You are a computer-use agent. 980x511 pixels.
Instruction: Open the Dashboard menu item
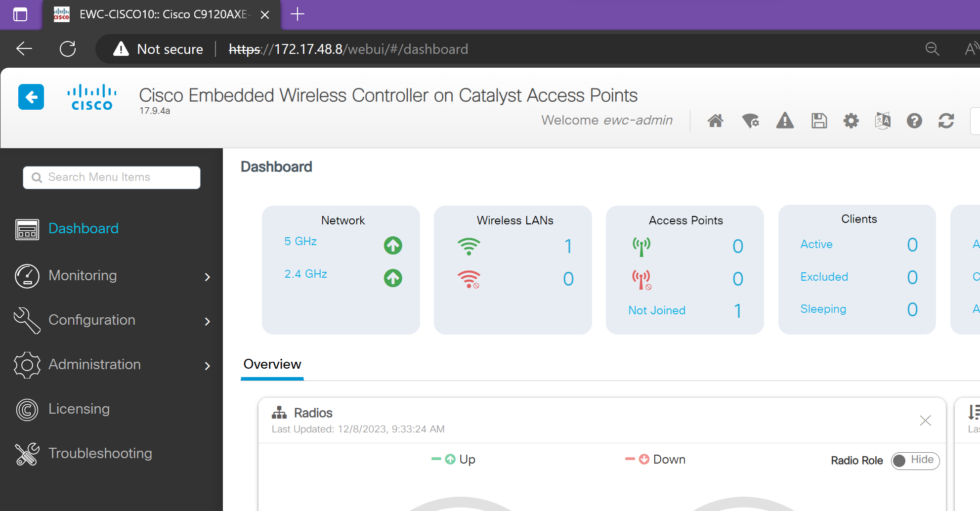tap(84, 228)
